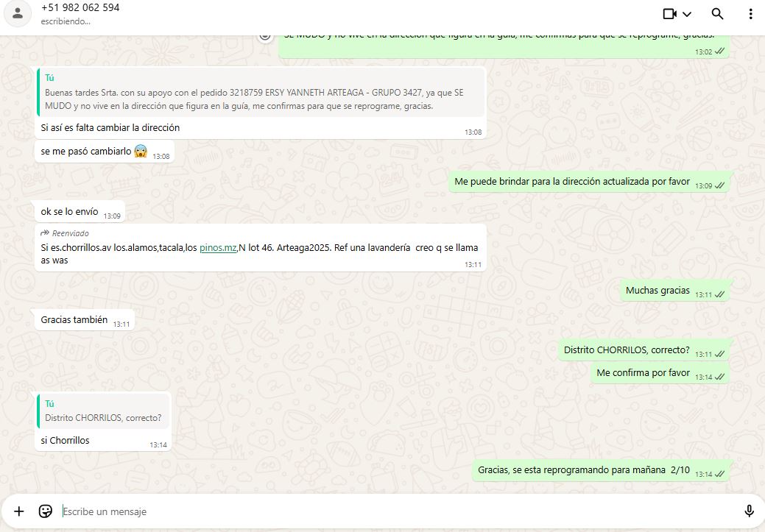
Task: Open the three-dot chat menu
Action: (x=750, y=14)
